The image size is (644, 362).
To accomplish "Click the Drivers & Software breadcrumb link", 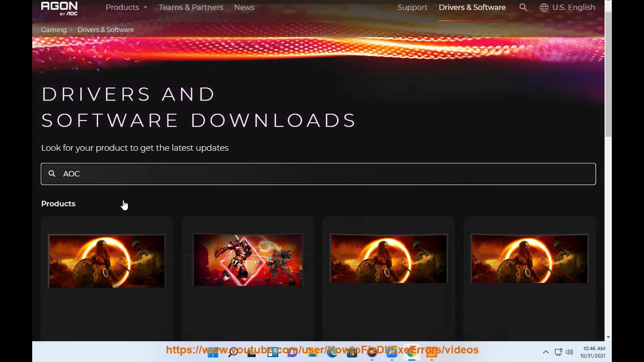I will pyautogui.click(x=106, y=30).
